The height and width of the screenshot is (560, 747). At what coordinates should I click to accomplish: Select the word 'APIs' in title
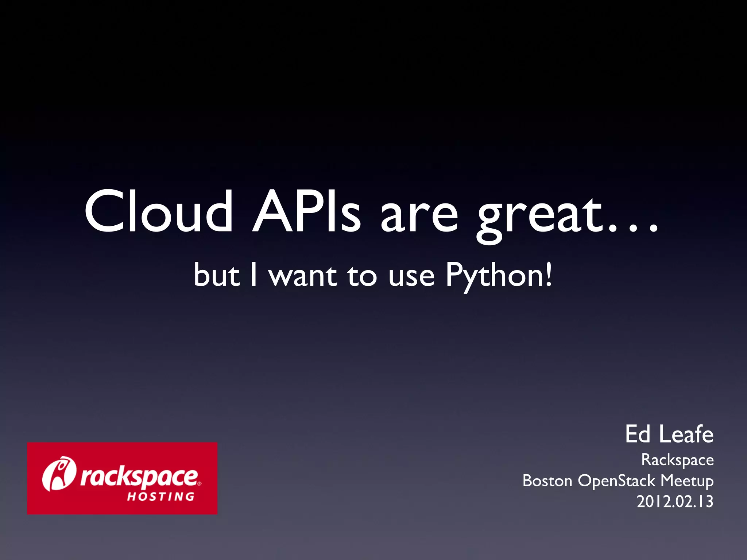pyautogui.click(x=306, y=211)
